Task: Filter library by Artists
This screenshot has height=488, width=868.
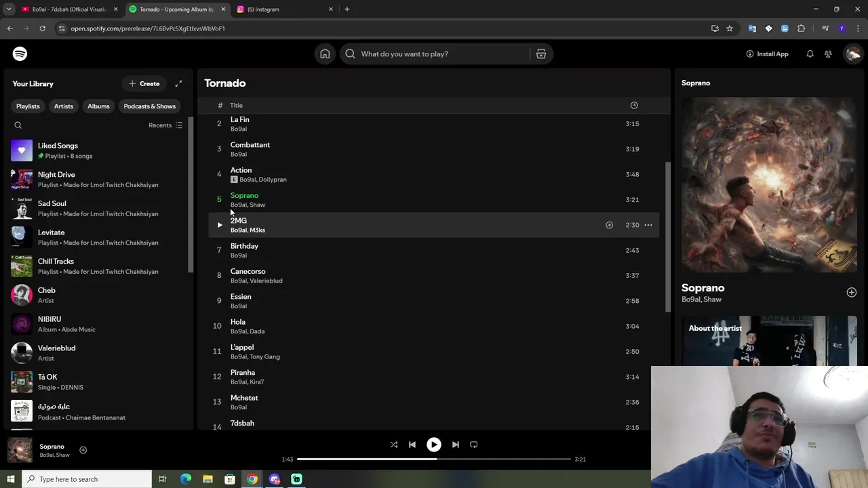Action: tap(64, 106)
